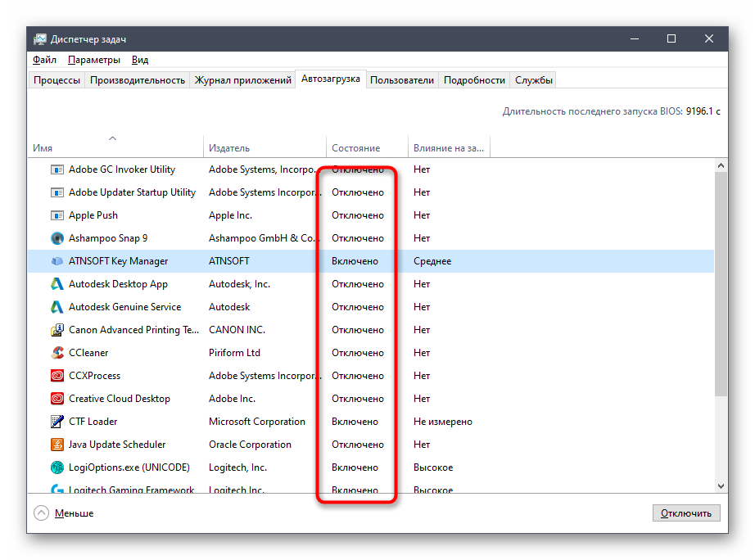Viewport: 755px width, 560px height.
Task: Click the Task Manager title bar icon
Action: coord(39,39)
